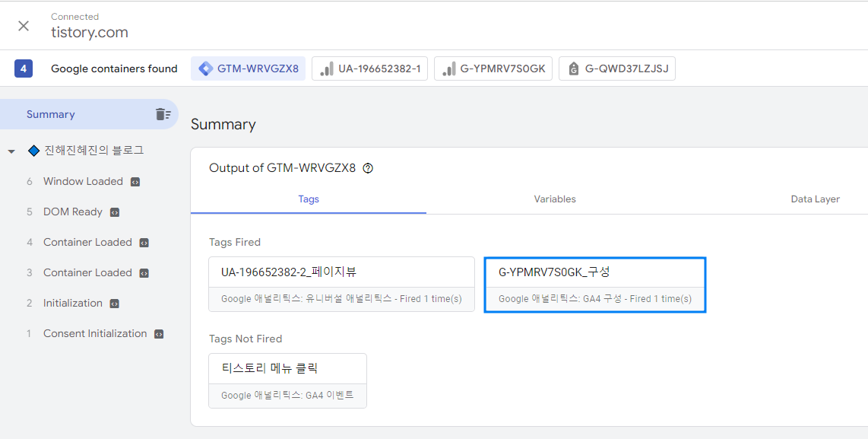Select the DOM Ready event
The width and height of the screenshot is (868, 439).
(72, 212)
